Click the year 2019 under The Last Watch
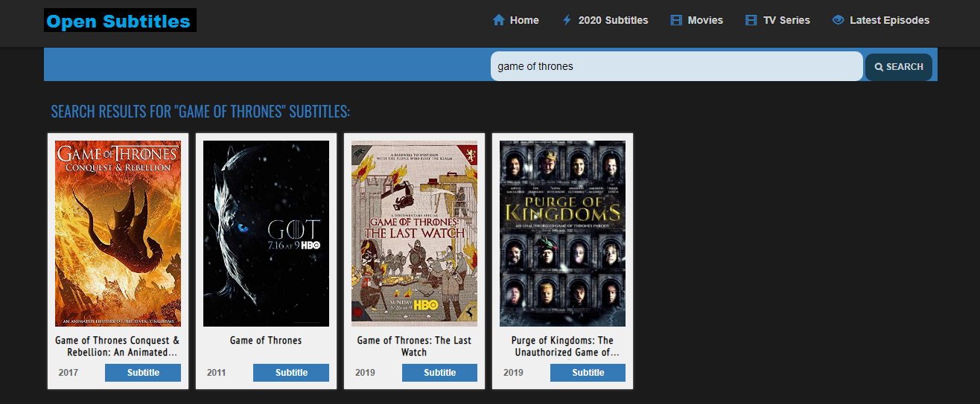Image resolution: width=980 pixels, height=404 pixels. [x=365, y=373]
